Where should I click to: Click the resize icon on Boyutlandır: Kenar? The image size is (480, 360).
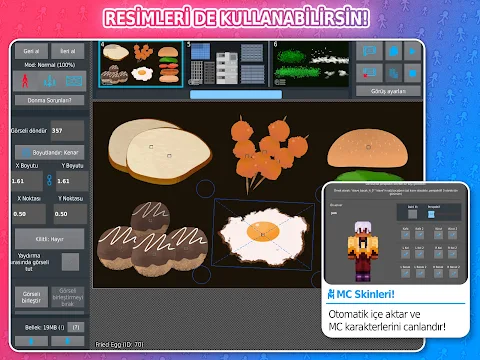(x=26, y=153)
